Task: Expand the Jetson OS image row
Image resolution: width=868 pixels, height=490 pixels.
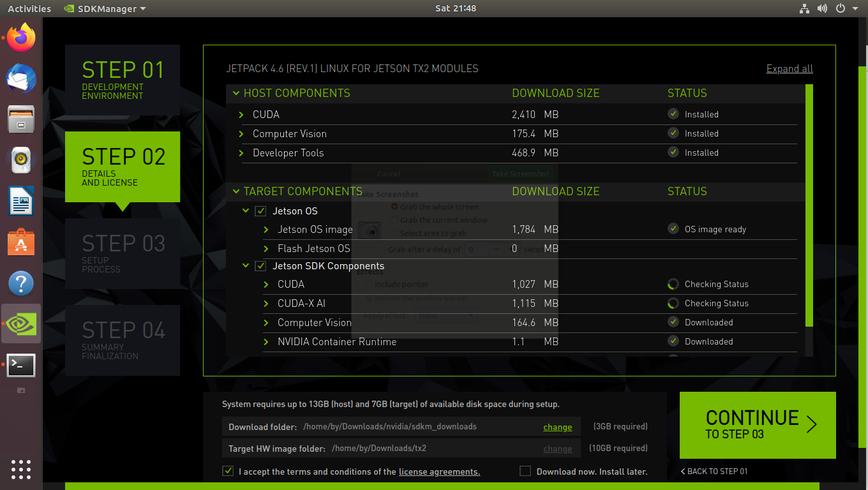Action: (x=267, y=230)
